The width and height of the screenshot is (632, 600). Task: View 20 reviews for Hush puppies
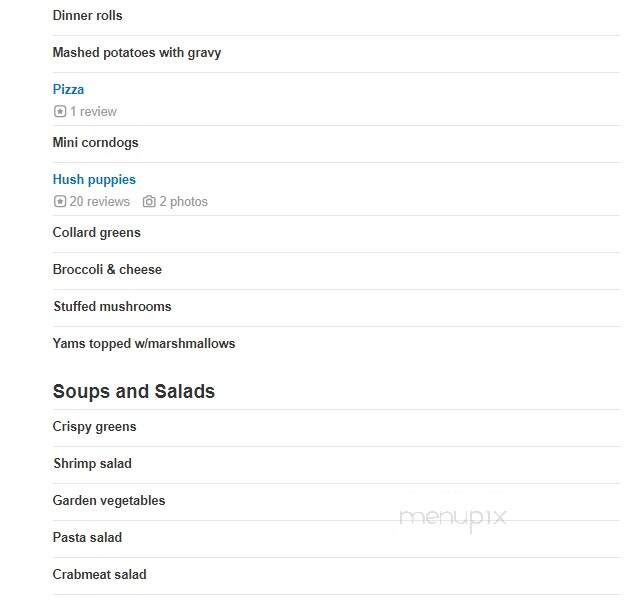(x=100, y=201)
